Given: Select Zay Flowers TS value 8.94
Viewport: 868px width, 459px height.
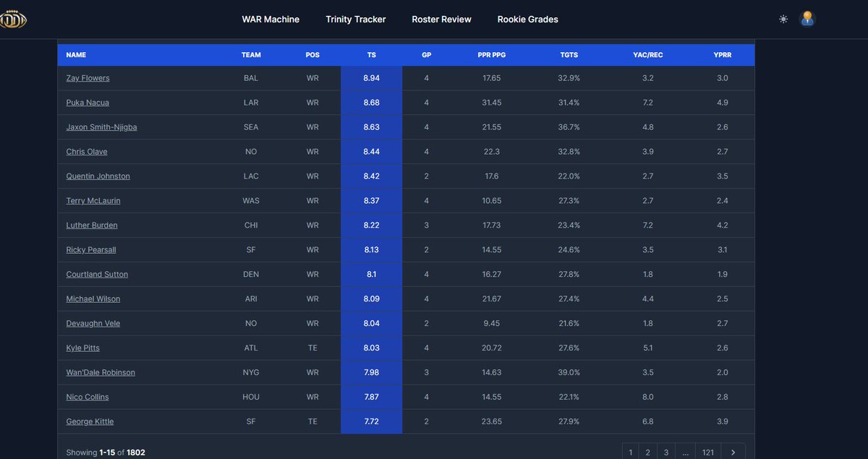Looking at the screenshot, I should point(371,78).
